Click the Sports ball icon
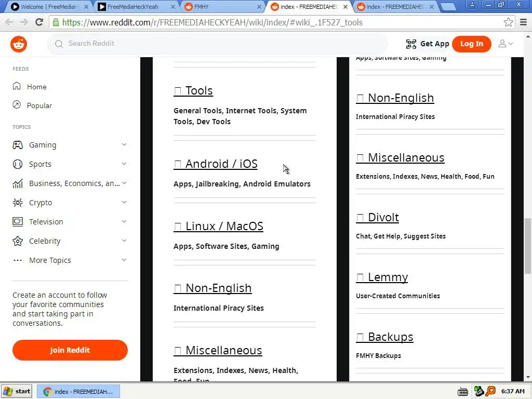This screenshot has height=399, width=532. coord(18,164)
